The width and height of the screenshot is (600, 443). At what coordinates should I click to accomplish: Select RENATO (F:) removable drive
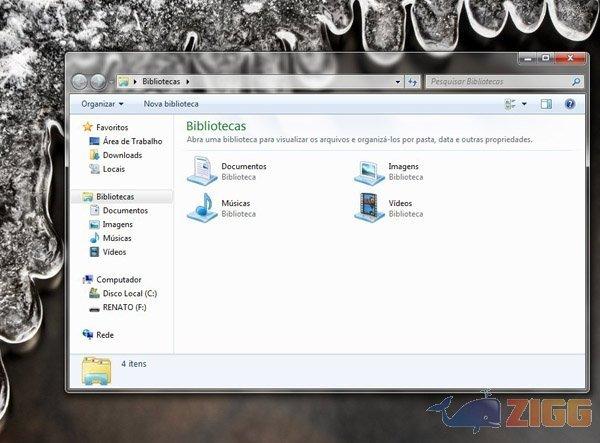coord(125,307)
